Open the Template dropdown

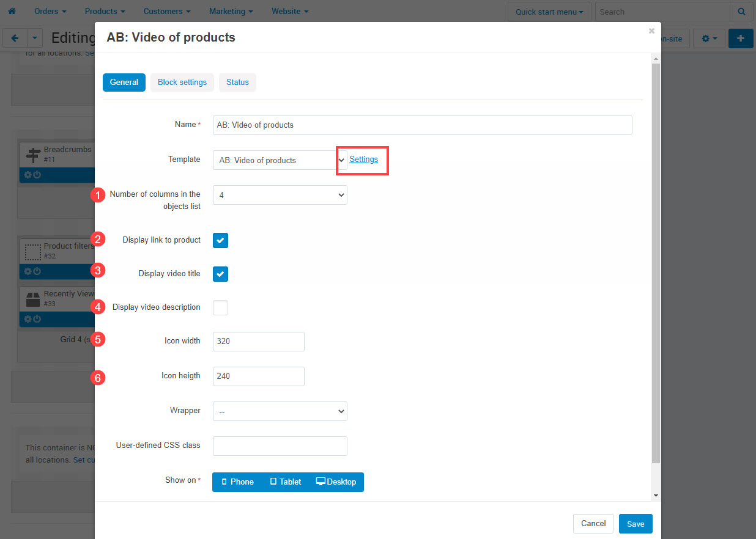[x=280, y=160]
